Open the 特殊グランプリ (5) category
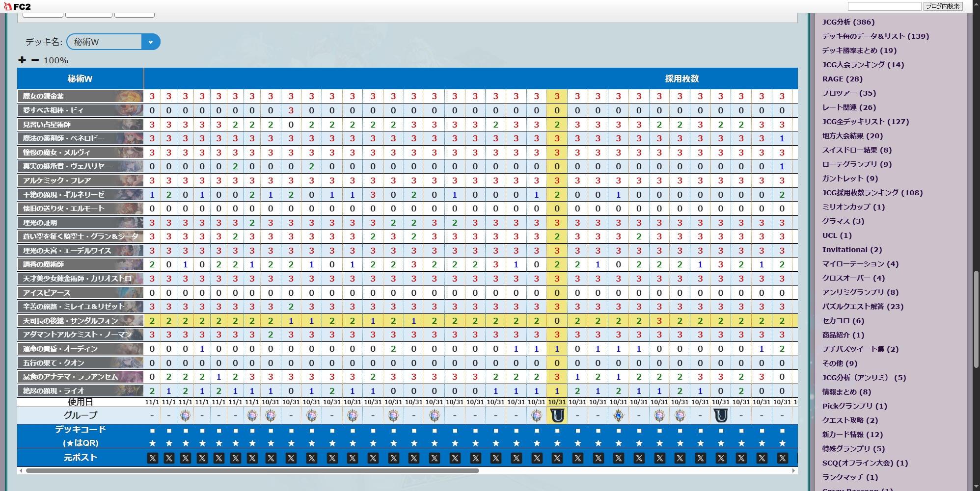 pos(854,449)
